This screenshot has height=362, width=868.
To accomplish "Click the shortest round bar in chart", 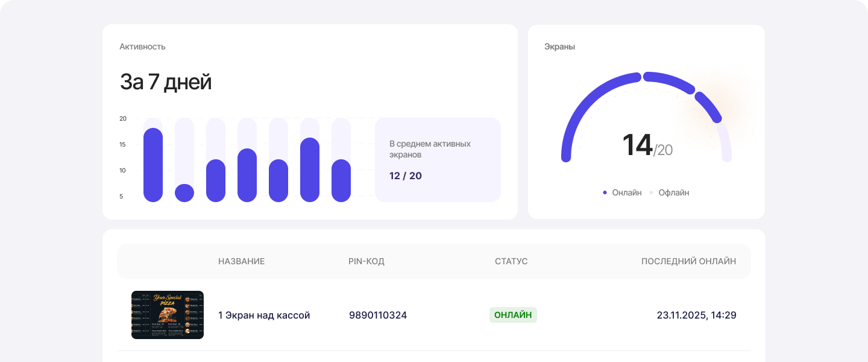I will tap(184, 193).
